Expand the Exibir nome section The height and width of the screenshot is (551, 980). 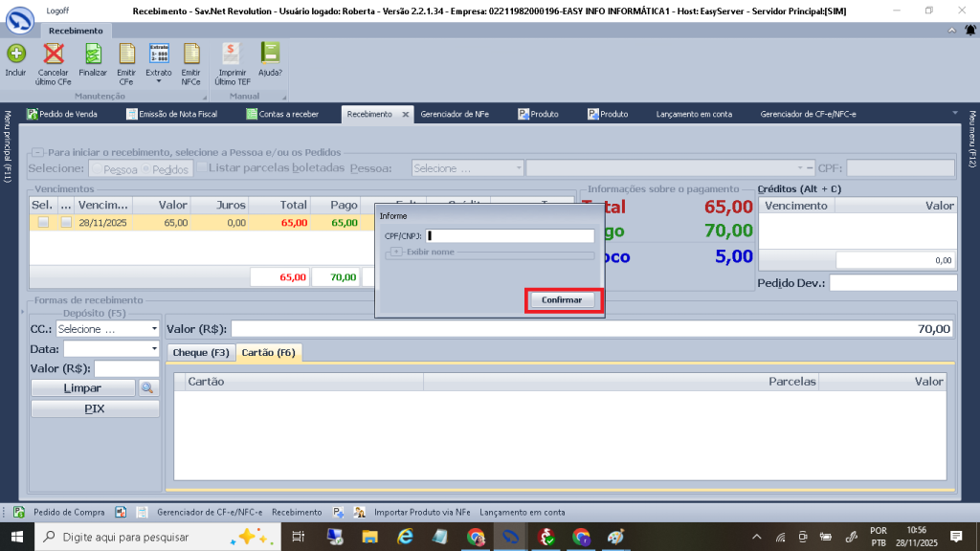pyautogui.click(x=397, y=252)
